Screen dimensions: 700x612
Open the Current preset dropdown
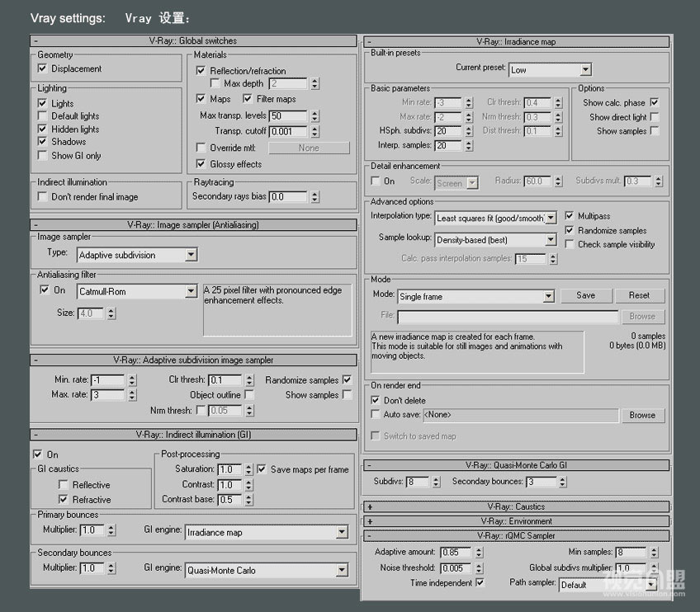[584, 70]
